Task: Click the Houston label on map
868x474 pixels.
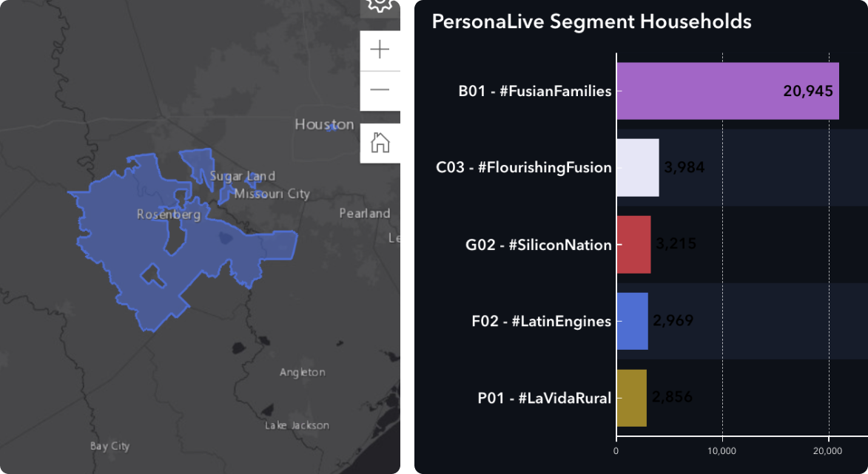Action: (324, 124)
